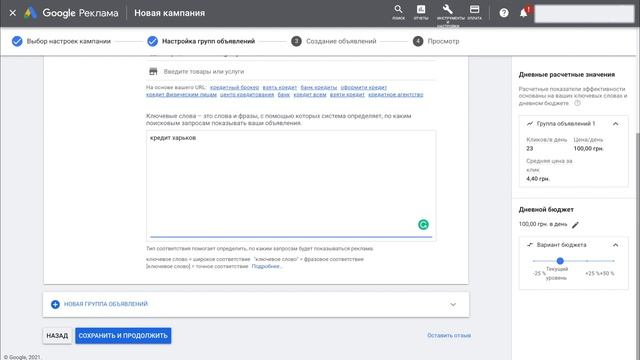Go to step 3 'Создание объявлений'
Screen dimensions: 640x360
[334, 41]
